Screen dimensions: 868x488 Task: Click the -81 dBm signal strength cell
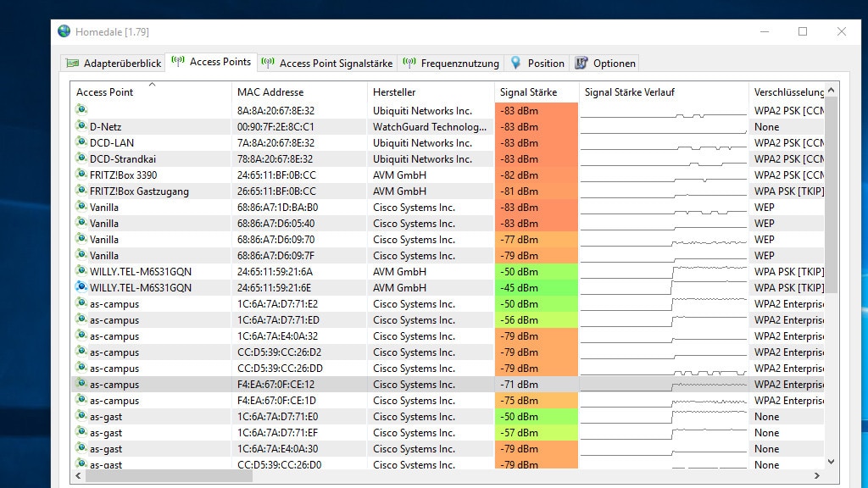pos(537,191)
